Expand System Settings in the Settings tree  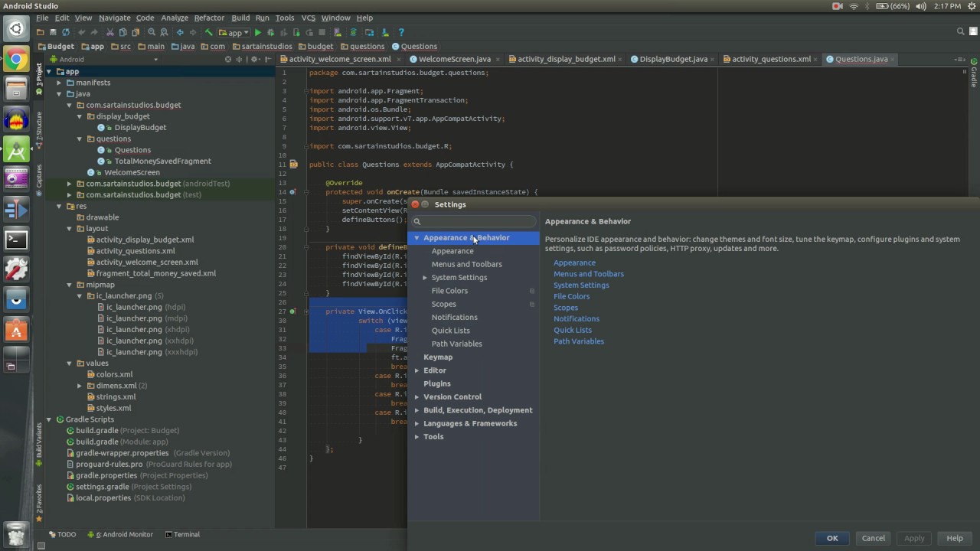[425, 278]
